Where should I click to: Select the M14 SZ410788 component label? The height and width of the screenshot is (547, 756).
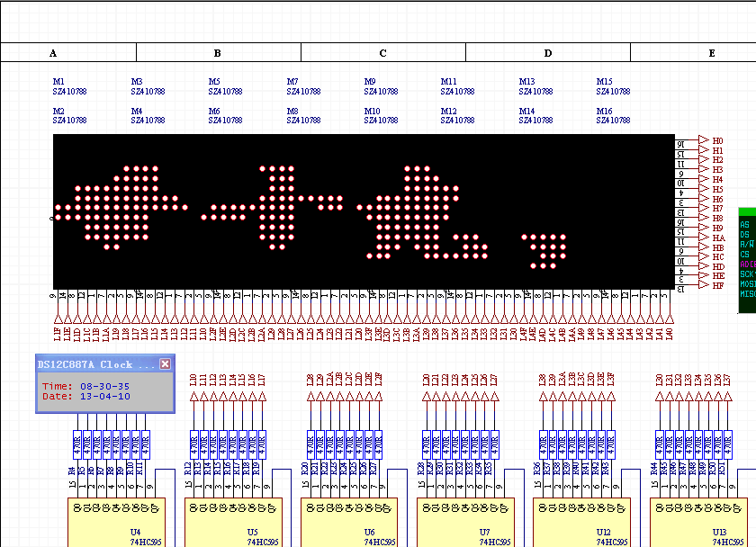tap(535, 116)
